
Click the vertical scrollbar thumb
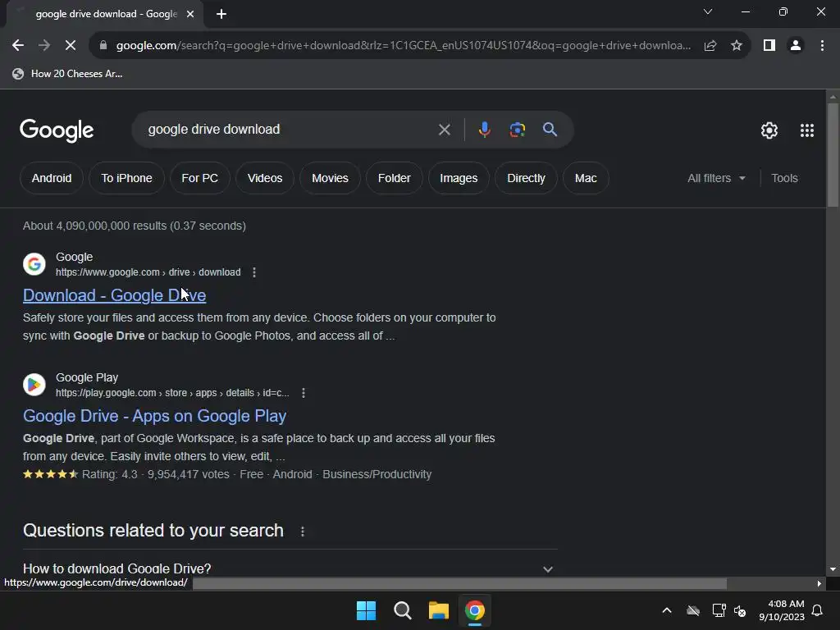(833, 154)
